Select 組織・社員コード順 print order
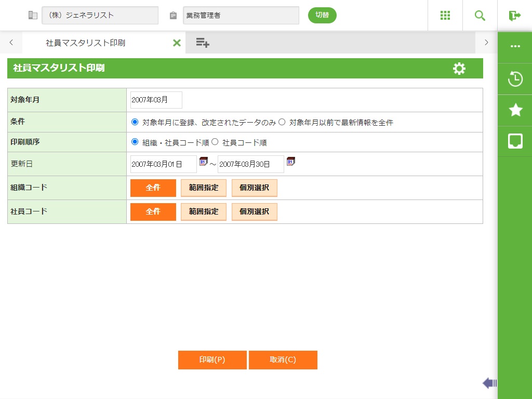Image resolution: width=532 pixels, height=399 pixels. 135,142
